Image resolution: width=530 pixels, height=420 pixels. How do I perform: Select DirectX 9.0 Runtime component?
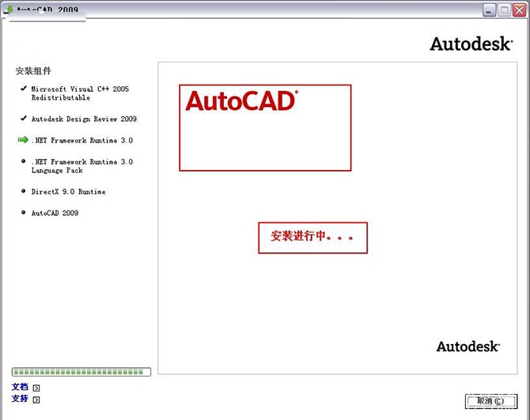68,191
